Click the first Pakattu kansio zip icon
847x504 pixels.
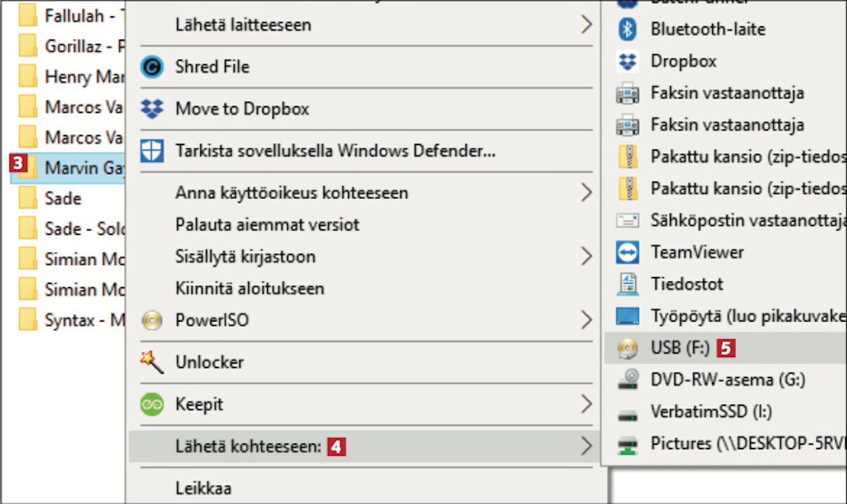[627, 157]
